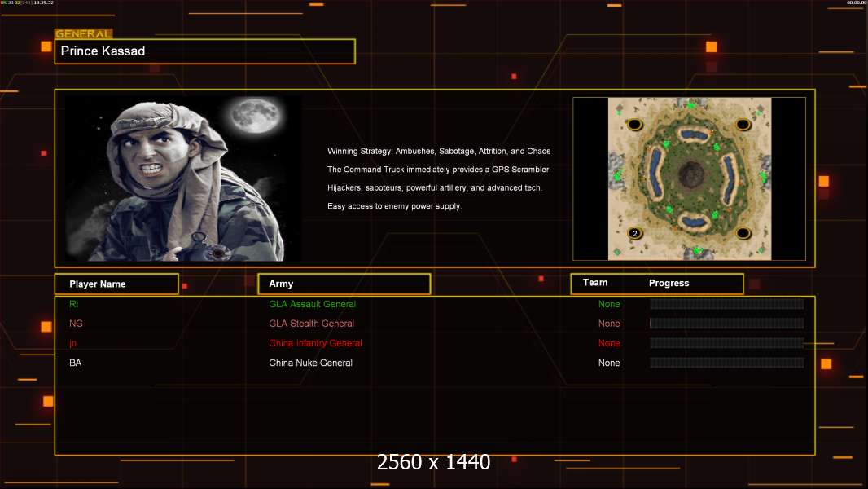This screenshot has height=489, width=868.
Task: Select the top-left empty start position marker
Action: 634,124
